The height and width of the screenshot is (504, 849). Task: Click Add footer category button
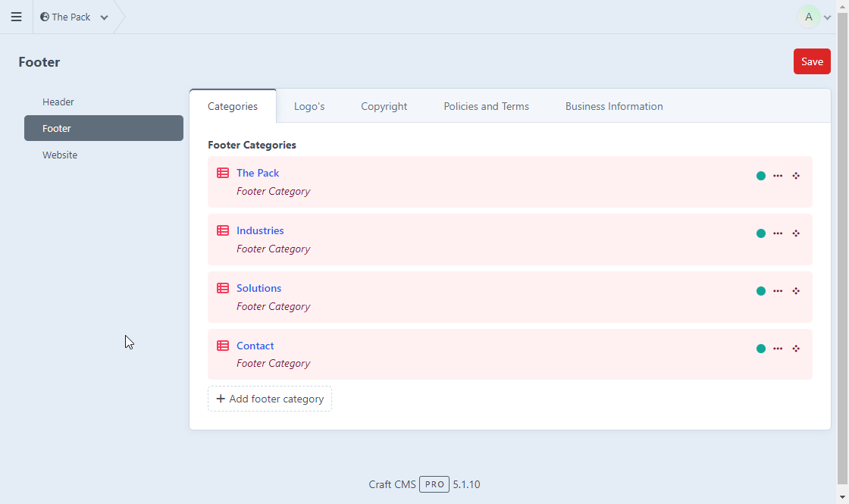(270, 399)
